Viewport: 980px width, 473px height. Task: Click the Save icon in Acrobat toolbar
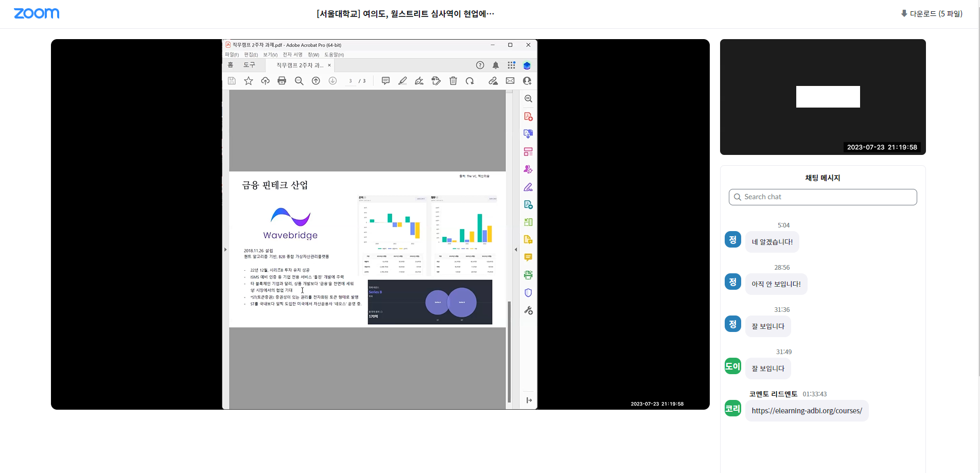(232, 81)
